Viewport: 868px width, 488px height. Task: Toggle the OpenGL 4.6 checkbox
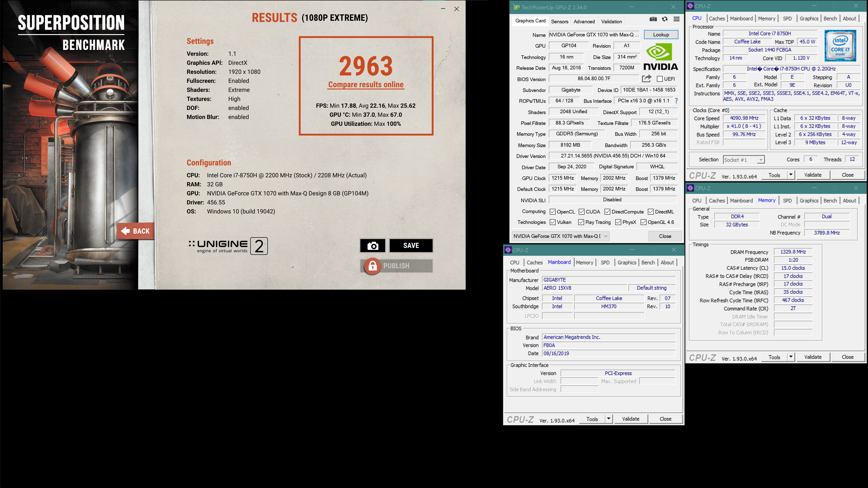[644, 222]
